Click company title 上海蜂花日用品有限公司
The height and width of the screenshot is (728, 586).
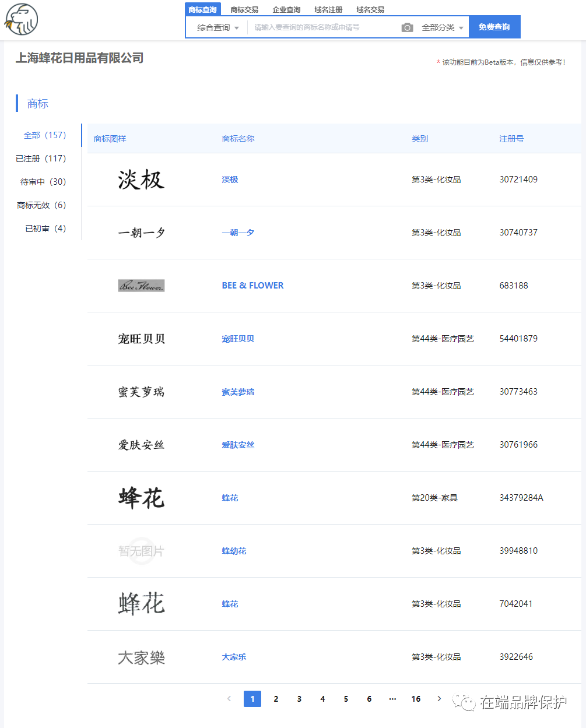79,58
